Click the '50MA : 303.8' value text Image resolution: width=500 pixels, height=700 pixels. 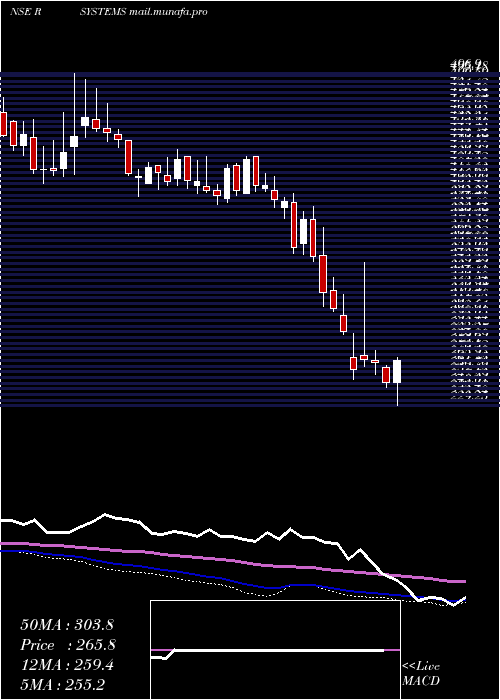click(67, 625)
